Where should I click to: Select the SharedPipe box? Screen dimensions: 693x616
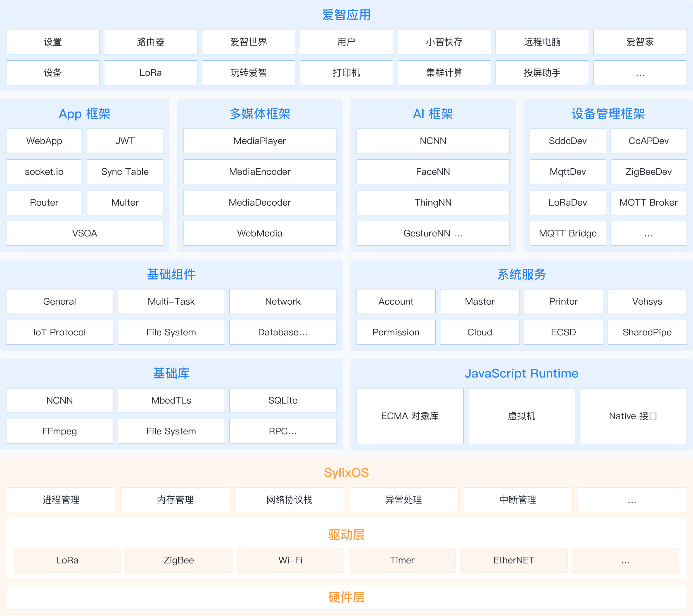click(647, 333)
